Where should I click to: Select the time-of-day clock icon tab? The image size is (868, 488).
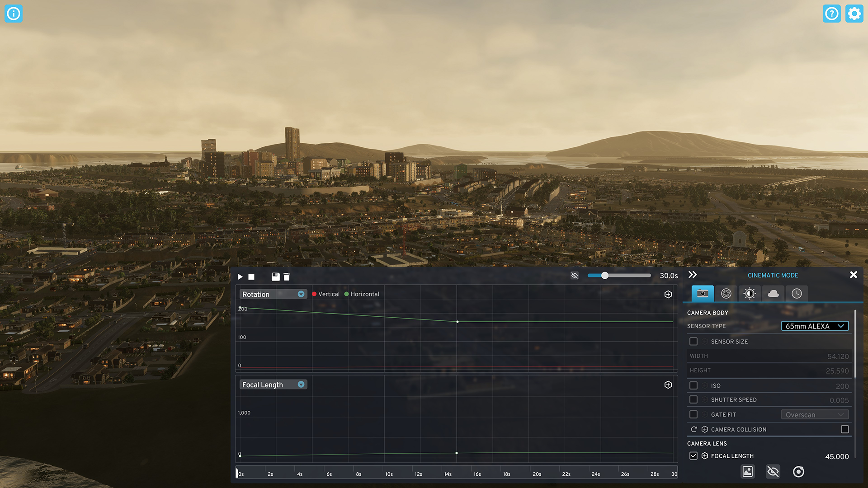pyautogui.click(x=797, y=293)
